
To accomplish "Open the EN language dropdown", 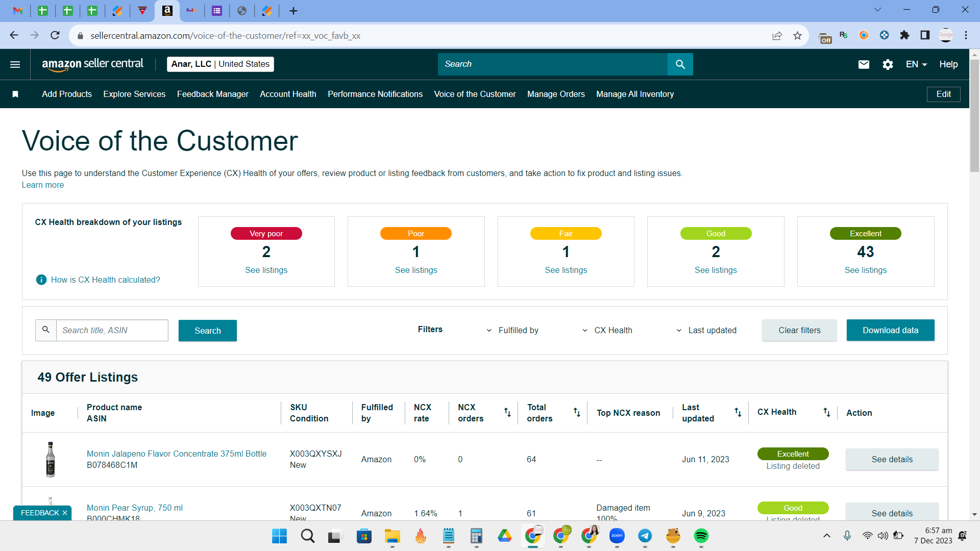I will click(x=916, y=64).
